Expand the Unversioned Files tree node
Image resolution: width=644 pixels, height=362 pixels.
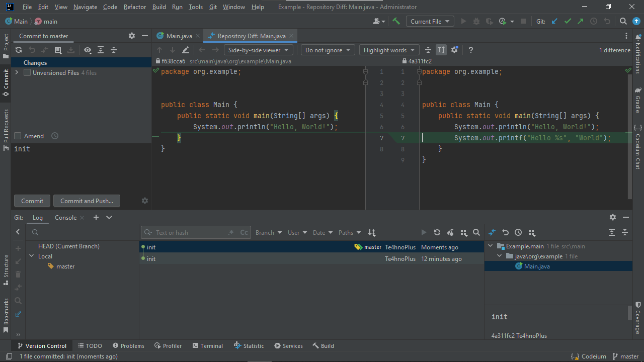tap(17, 73)
